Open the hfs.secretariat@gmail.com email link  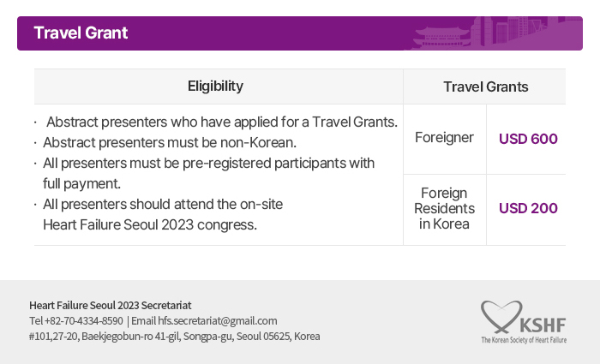coord(218,321)
